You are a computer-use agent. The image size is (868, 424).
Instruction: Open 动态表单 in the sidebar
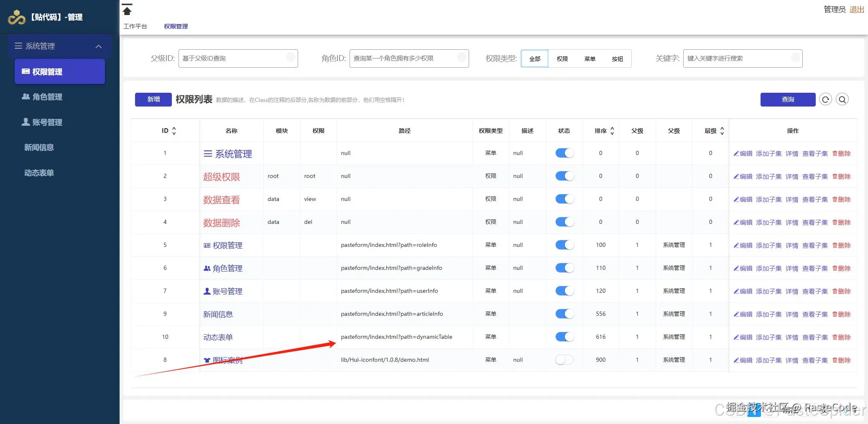point(60,173)
